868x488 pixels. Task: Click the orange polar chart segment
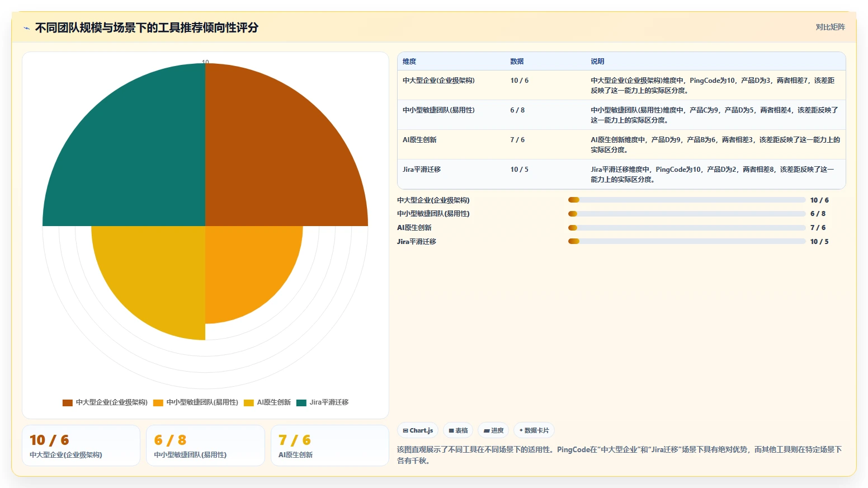click(246, 269)
